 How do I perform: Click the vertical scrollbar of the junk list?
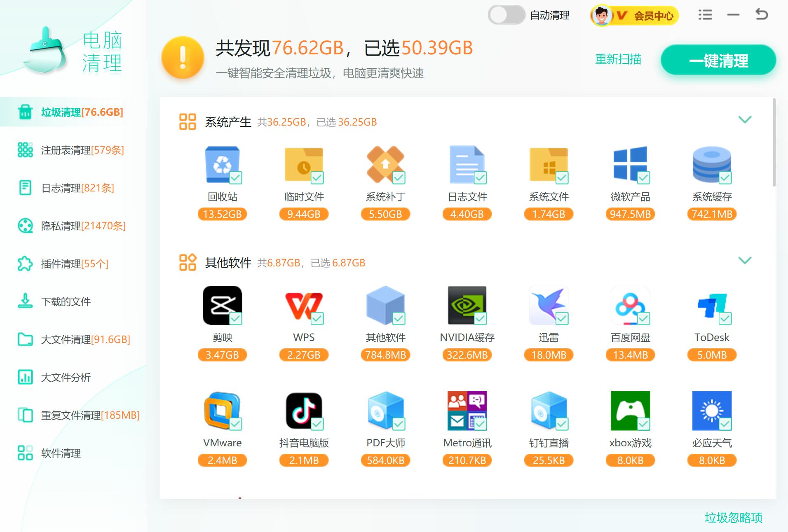pyautogui.click(x=774, y=142)
